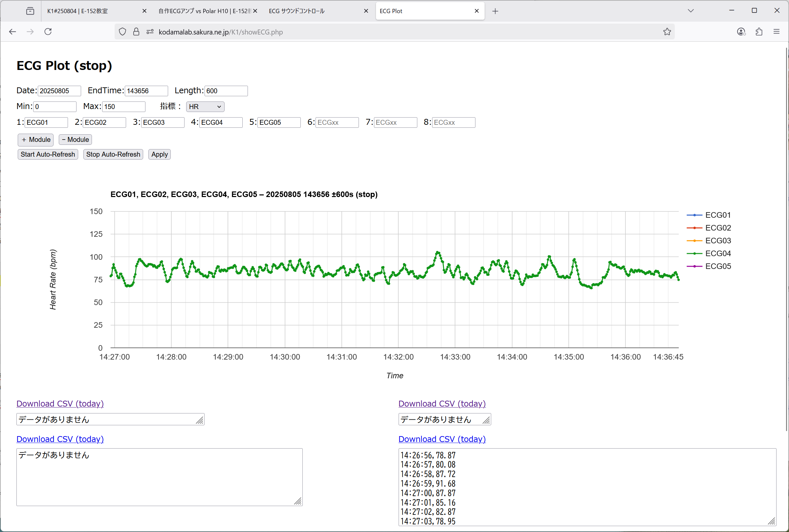The height and width of the screenshot is (532, 789).
Task: Click the browser reload icon
Action: click(x=48, y=32)
